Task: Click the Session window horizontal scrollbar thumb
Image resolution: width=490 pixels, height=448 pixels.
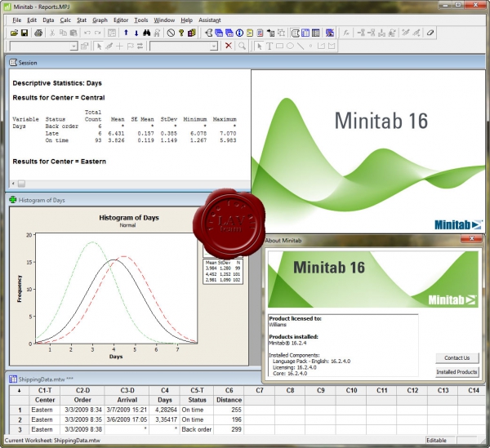Action: [21, 184]
